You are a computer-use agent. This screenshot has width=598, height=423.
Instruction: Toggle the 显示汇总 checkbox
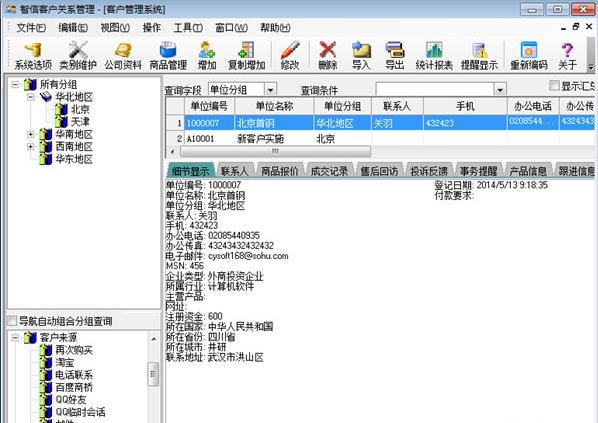[x=554, y=85]
